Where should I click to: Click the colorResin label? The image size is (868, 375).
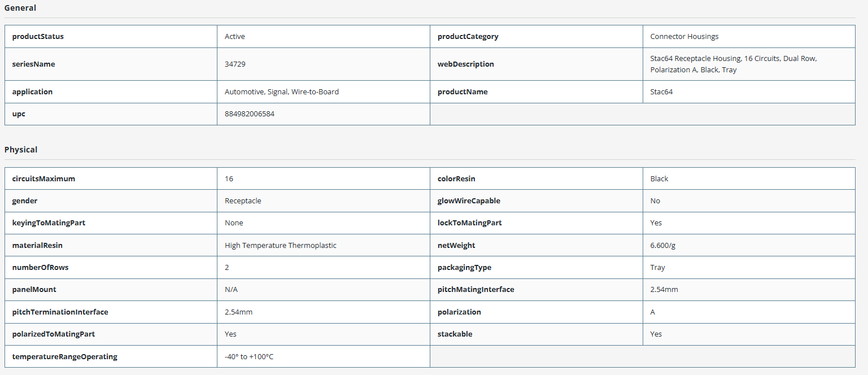click(456, 178)
